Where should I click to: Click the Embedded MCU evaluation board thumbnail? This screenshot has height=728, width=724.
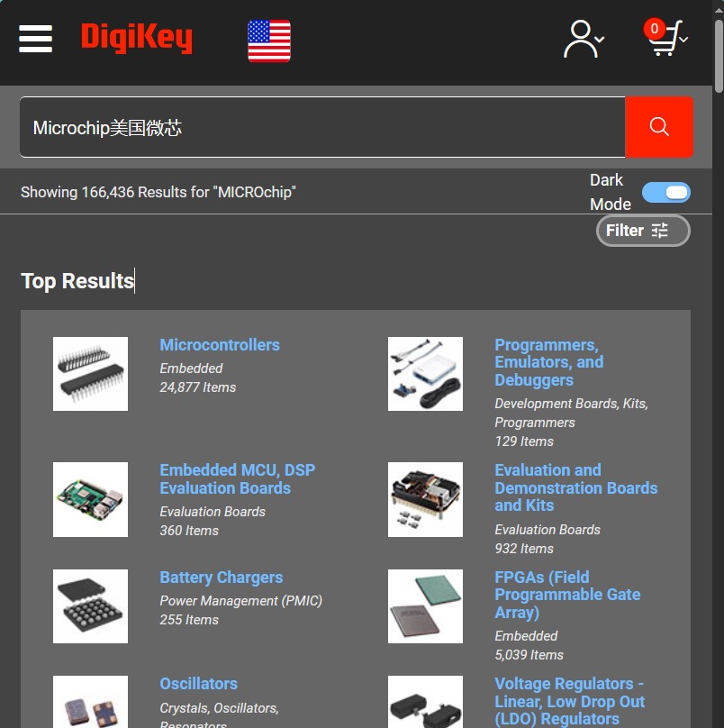pos(90,499)
